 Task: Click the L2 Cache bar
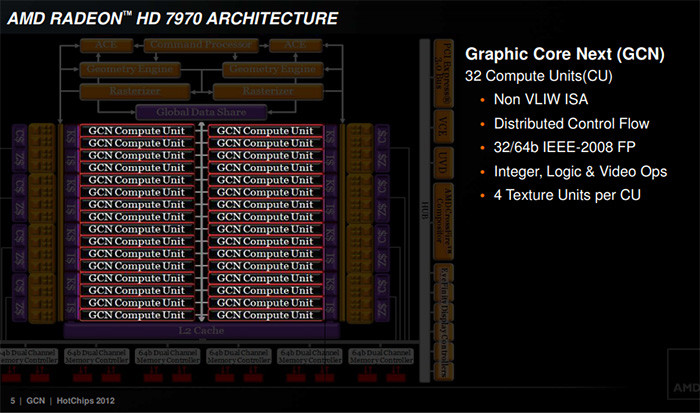point(201,331)
